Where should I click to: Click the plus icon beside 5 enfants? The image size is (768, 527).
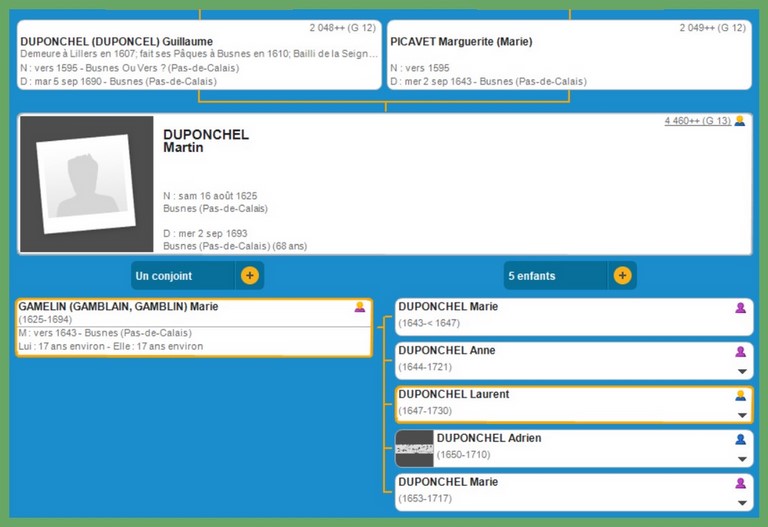coord(622,276)
